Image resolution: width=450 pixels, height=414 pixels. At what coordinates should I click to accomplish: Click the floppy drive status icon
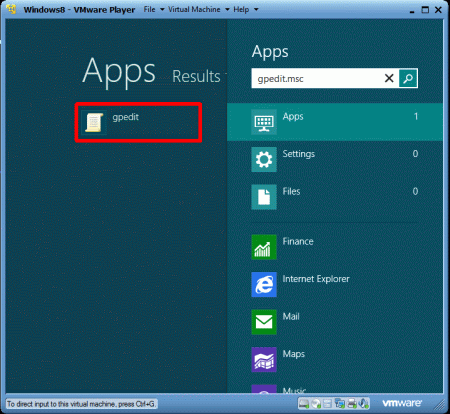tap(327, 403)
